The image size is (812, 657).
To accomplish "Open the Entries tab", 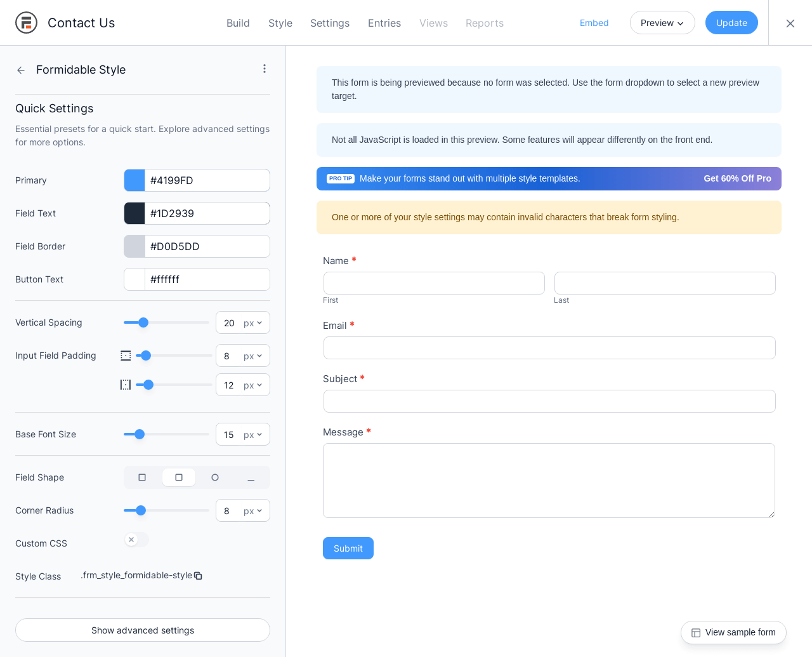I will click(384, 23).
